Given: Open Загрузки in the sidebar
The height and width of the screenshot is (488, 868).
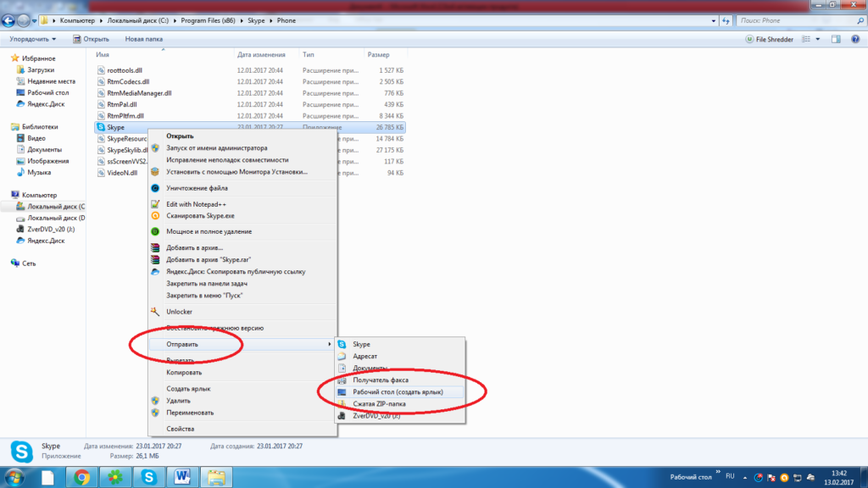Looking at the screenshot, I should (x=41, y=69).
